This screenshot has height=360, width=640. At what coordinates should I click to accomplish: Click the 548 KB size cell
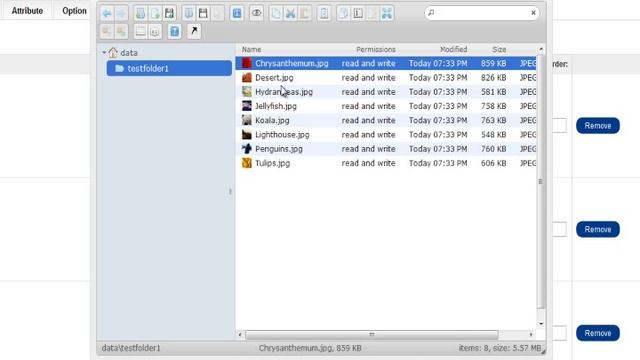493,135
